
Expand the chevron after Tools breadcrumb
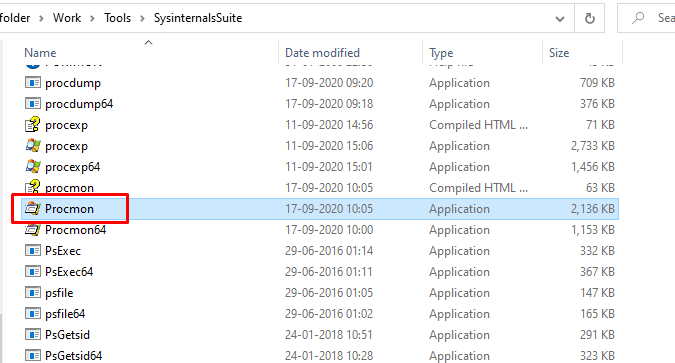tap(142, 19)
